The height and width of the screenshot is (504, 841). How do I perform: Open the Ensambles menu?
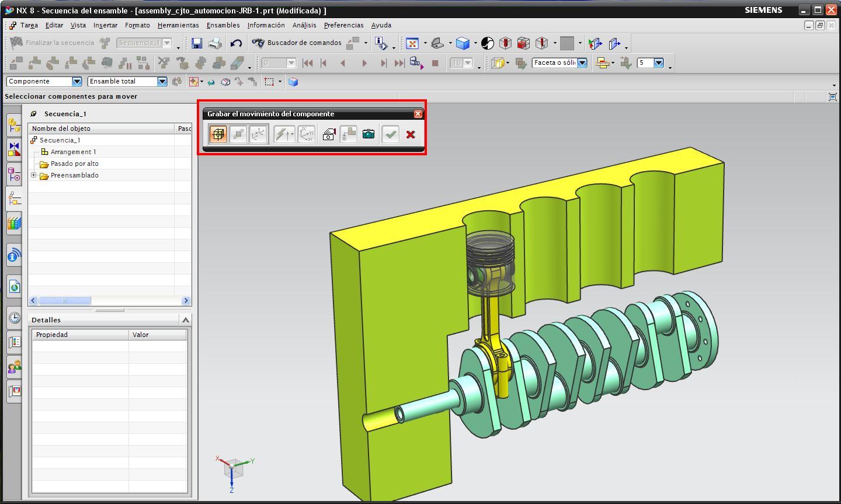pyautogui.click(x=223, y=25)
